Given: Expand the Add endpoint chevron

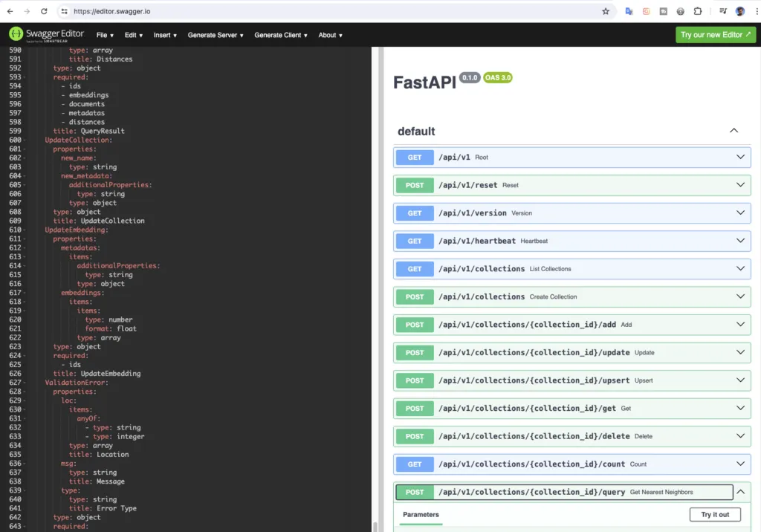Looking at the screenshot, I should point(740,324).
